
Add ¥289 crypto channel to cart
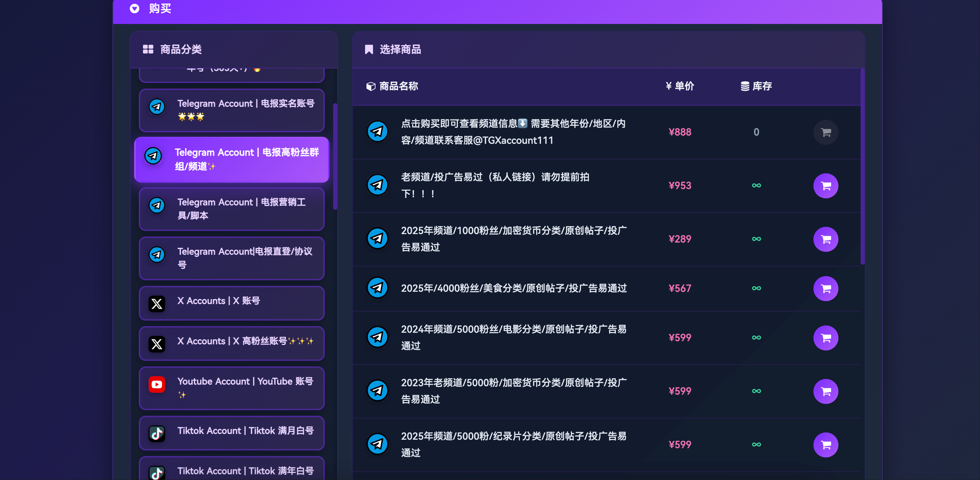(x=825, y=239)
